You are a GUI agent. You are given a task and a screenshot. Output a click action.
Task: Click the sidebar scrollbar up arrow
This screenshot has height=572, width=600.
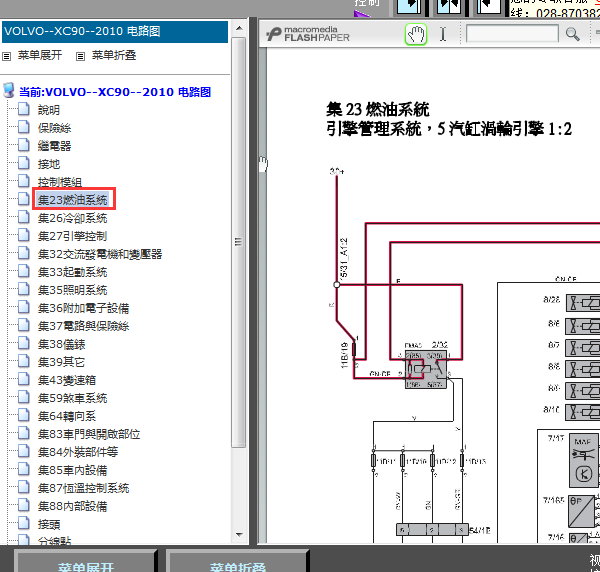click(239, 28)
